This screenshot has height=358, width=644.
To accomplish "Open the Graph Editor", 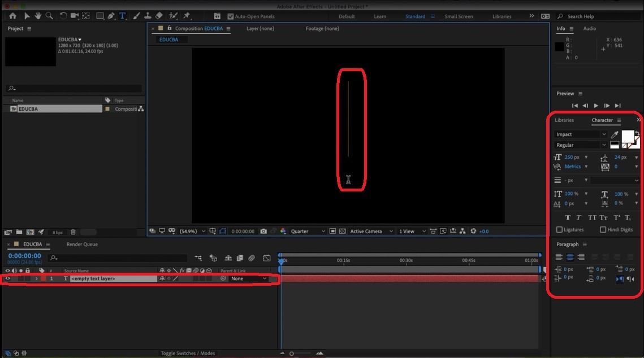I will coord(267,258).
